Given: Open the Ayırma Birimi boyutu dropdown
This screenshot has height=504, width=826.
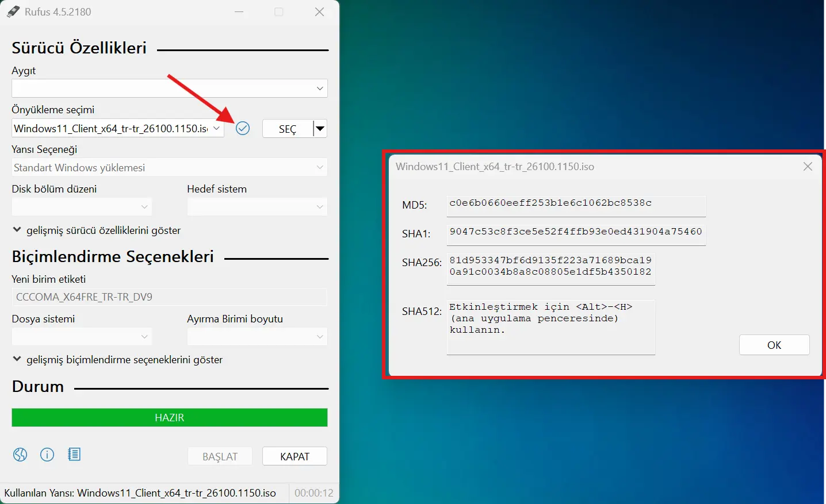Looking at the screenshot, I should (257, 336).
